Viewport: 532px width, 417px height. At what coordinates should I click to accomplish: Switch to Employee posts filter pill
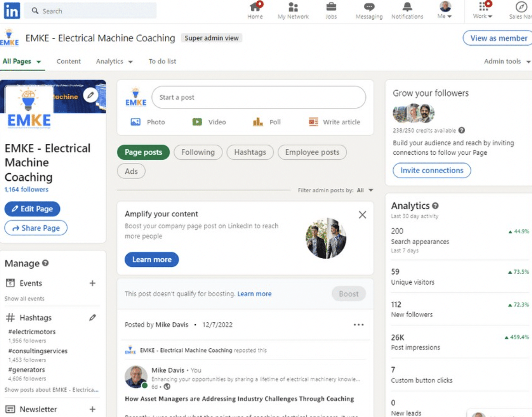coord(312,152)
